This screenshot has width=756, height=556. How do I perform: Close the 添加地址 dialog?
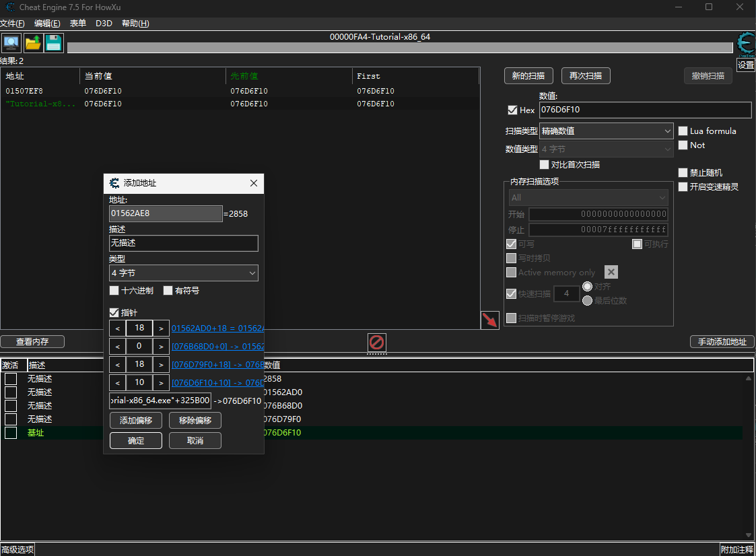click(254, 183)
